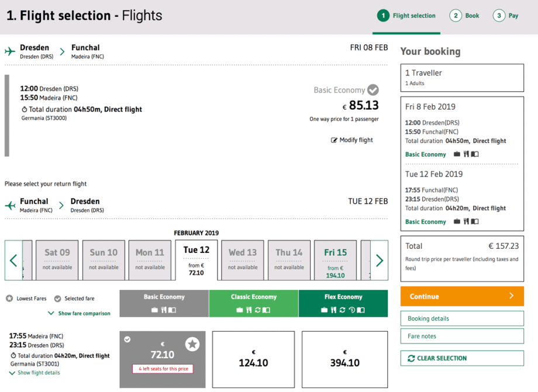The image size is (538, 392).
Task: Select the 124.10 Classic Economy fare
Action: [x=253, y=359]
